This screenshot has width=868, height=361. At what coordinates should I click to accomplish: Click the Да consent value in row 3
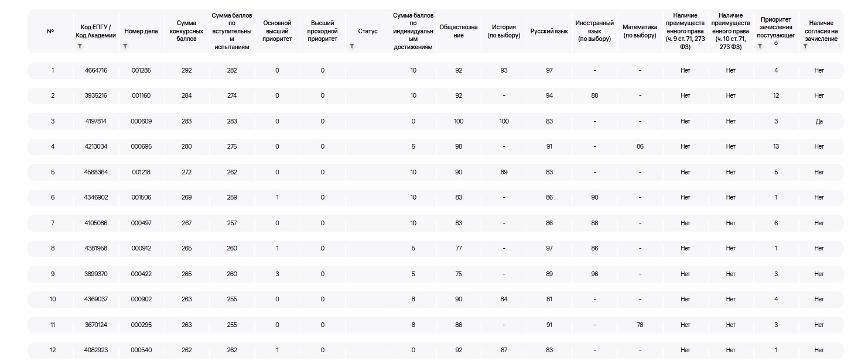click(819, 121)
